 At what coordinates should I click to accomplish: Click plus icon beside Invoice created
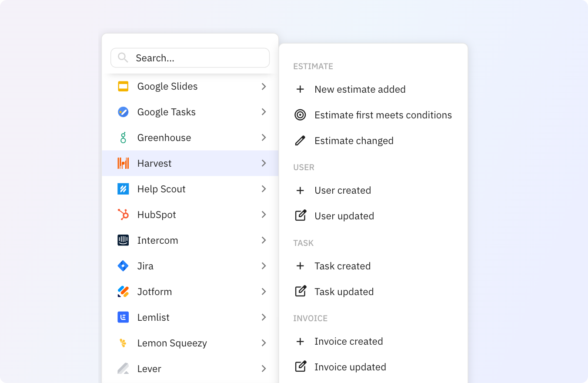click(x=300, y=341)
